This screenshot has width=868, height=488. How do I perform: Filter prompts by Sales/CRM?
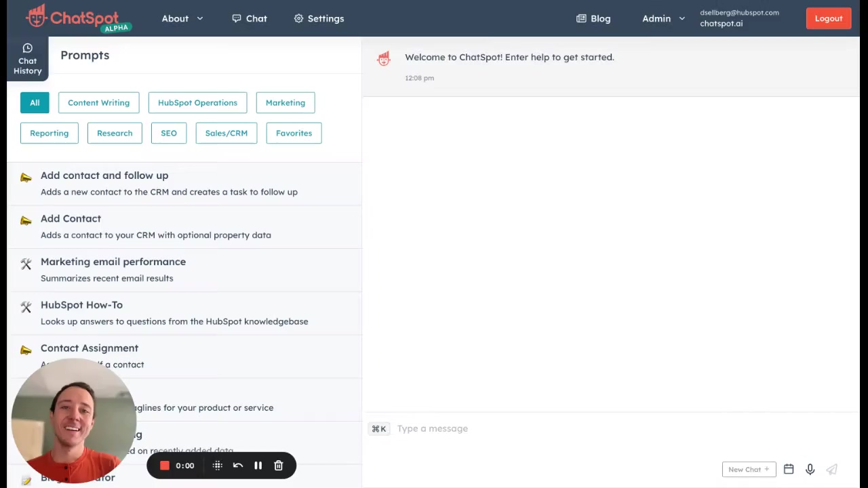[226, 133]
